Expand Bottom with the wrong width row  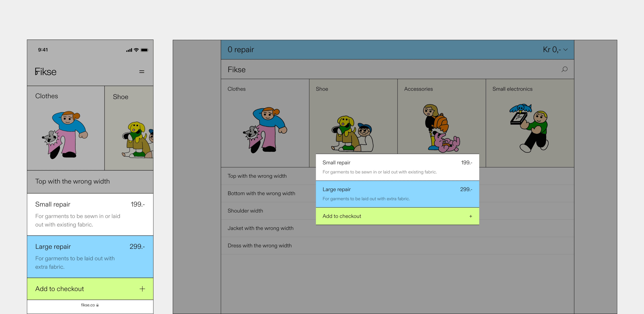click(x=261, y=193)
